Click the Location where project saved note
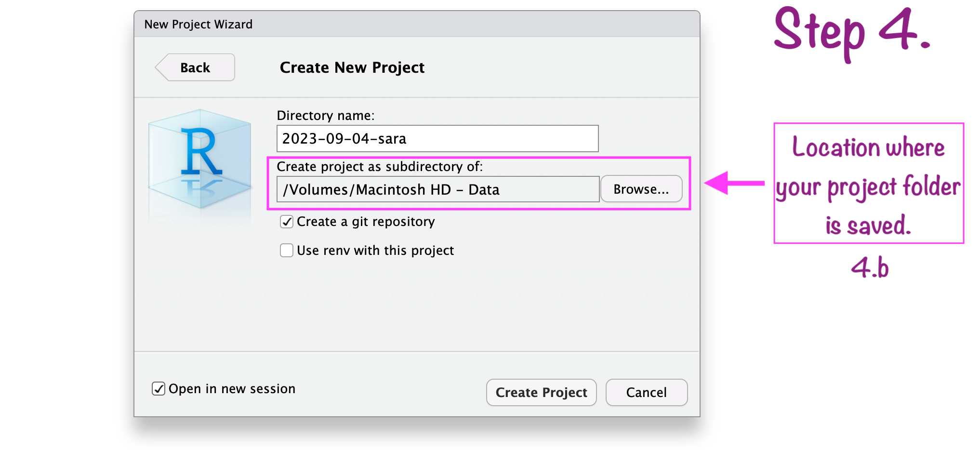The image size is (980, 450). point(868,184)
